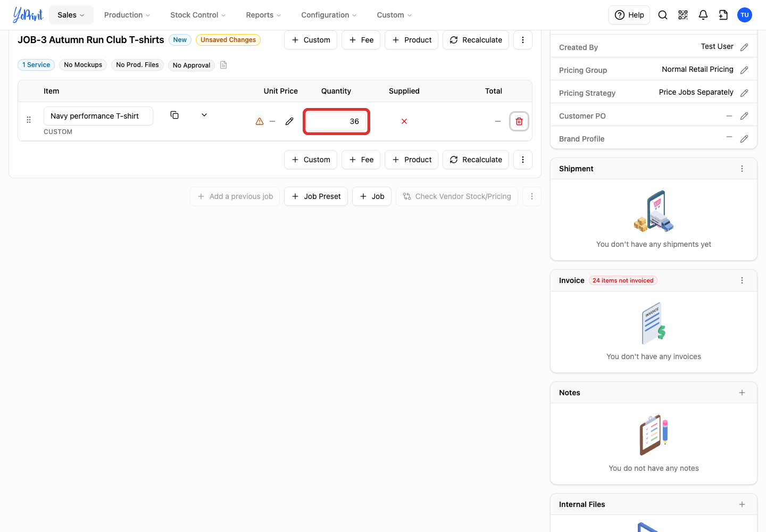Open the Stock Control menu

pyautogui.click(x=198, y=15)
